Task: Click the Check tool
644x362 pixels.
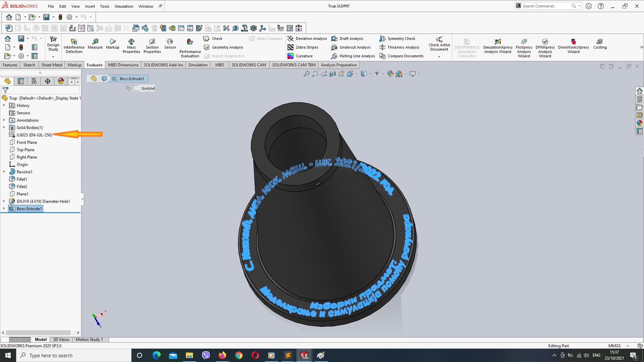Action: (213, 39)
